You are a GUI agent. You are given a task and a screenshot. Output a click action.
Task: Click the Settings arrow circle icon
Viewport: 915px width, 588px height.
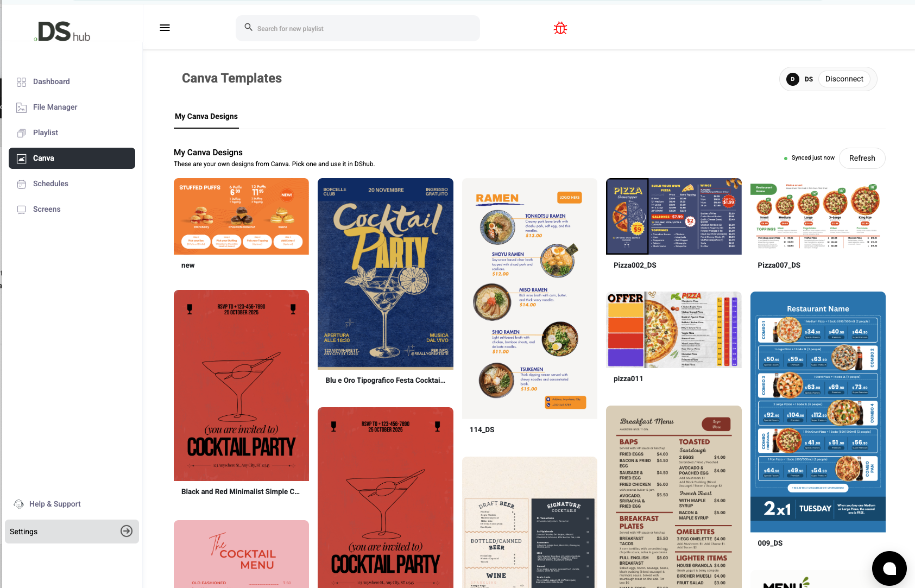coord(127,531)
